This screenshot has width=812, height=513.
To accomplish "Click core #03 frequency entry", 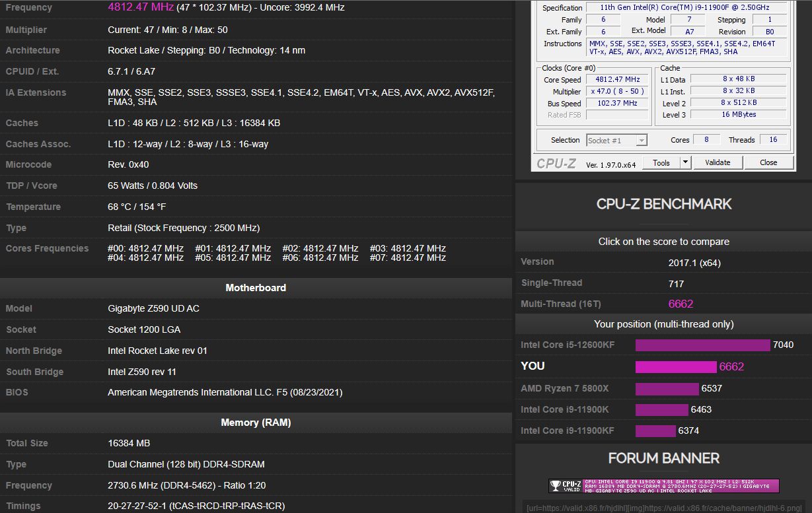I will point(408,248).
